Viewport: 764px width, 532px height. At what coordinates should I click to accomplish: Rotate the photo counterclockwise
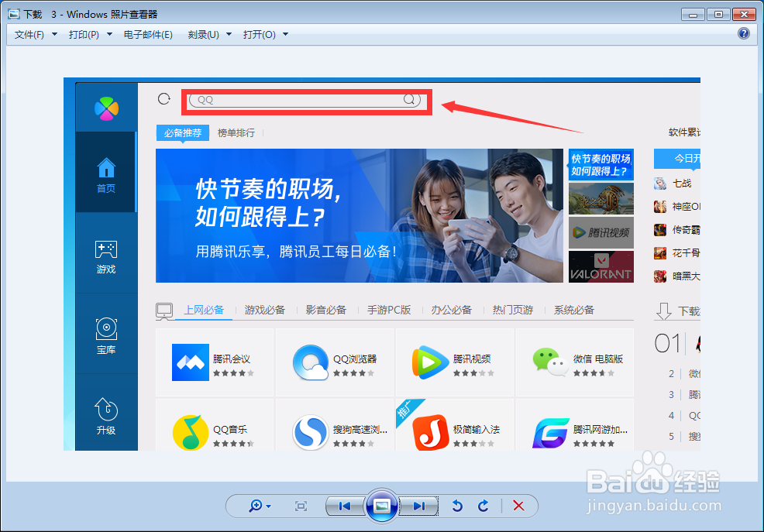457,506
